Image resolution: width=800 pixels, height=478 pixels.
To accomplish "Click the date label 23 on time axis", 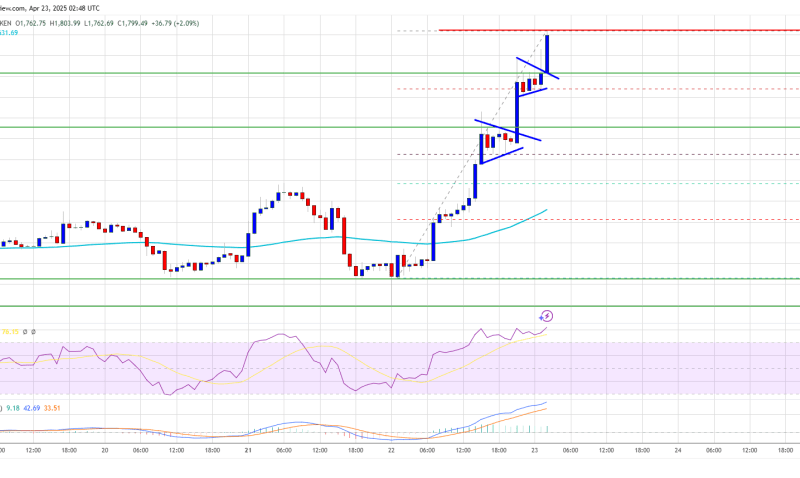I will (534, 450).
